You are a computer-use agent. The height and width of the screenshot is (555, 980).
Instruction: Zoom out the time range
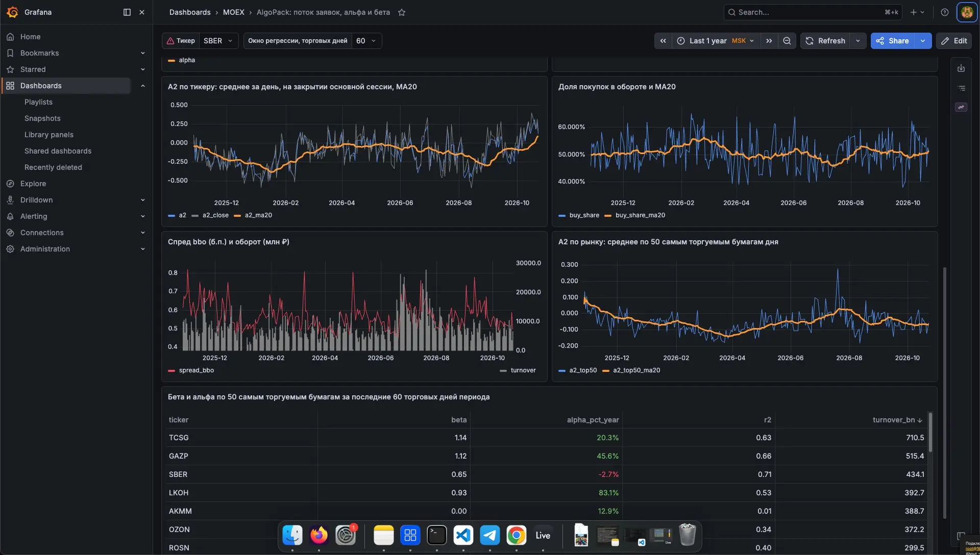click(x=787, y=41)
